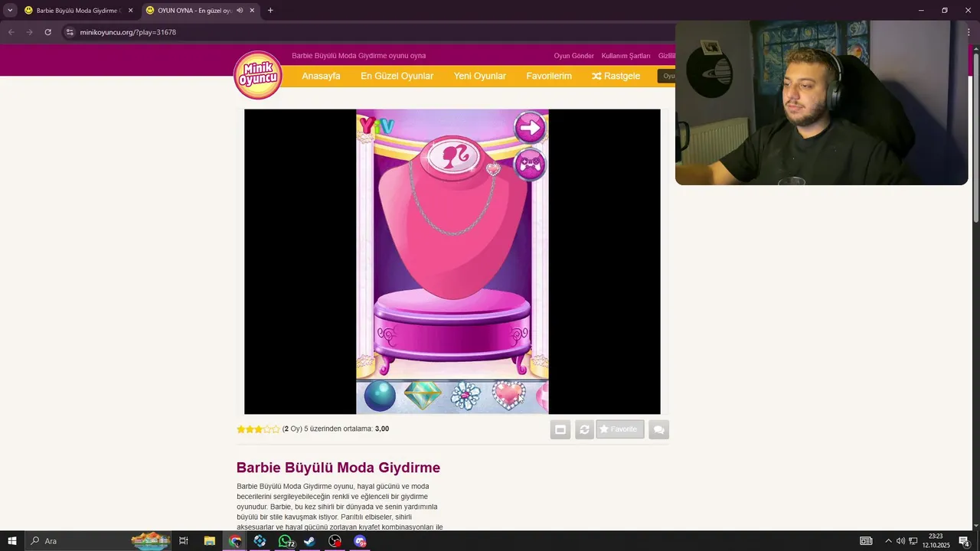Click the taskbar clock showing 23:23

[936, 541]
